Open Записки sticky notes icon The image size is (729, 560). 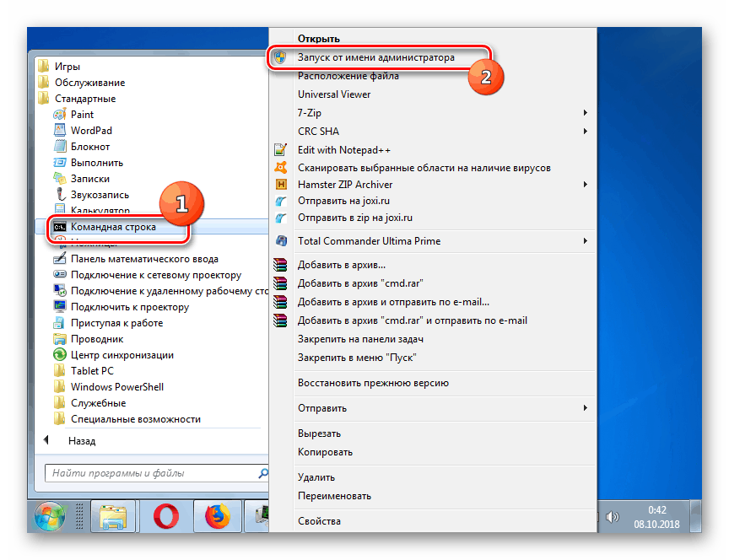coord(60,179)
